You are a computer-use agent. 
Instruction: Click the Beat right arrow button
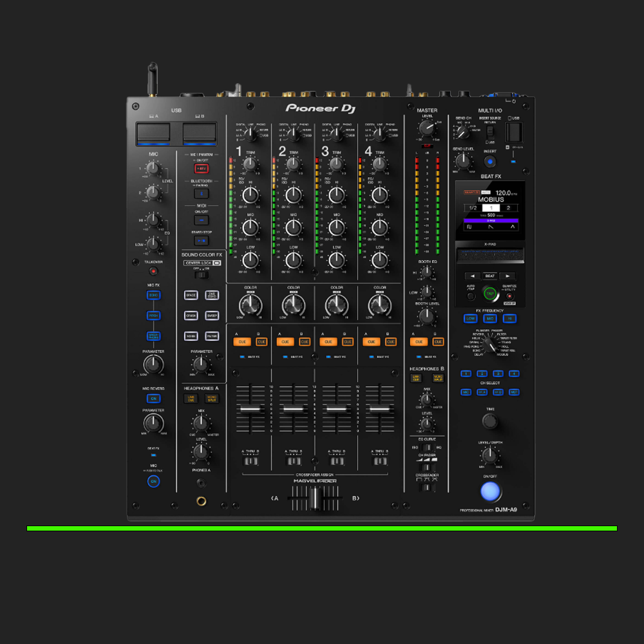coord(507,276)
